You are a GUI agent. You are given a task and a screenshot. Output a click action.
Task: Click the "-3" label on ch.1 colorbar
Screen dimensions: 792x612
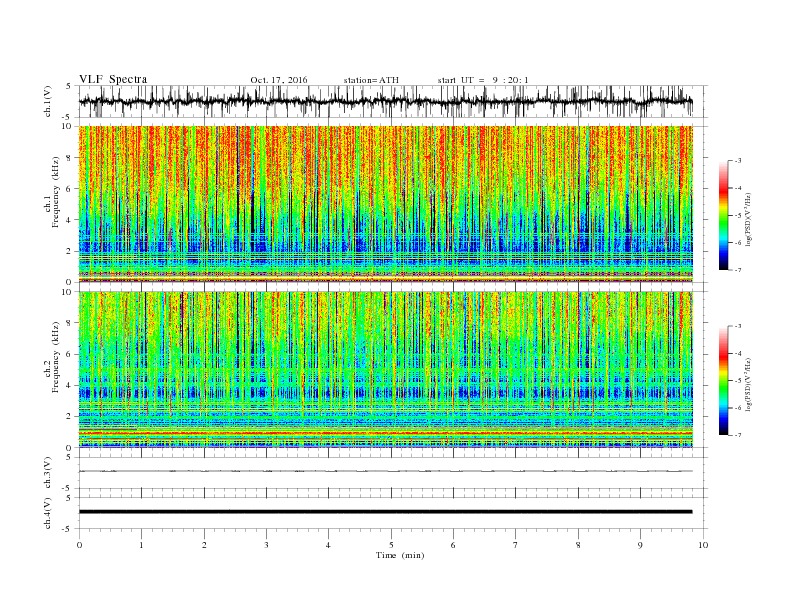tap(737, 161)
